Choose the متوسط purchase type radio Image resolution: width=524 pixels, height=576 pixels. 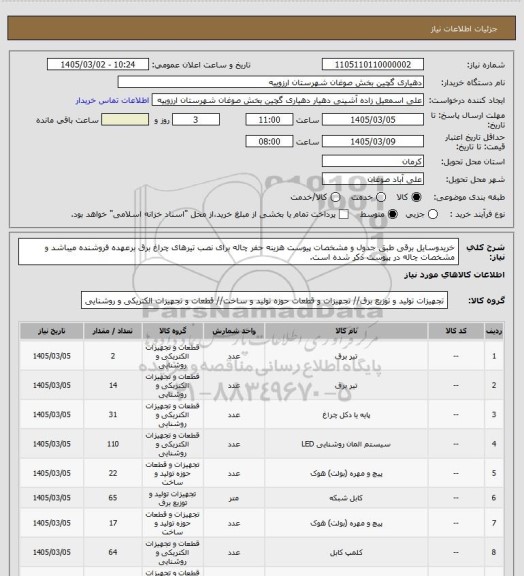tap(393, 214)
